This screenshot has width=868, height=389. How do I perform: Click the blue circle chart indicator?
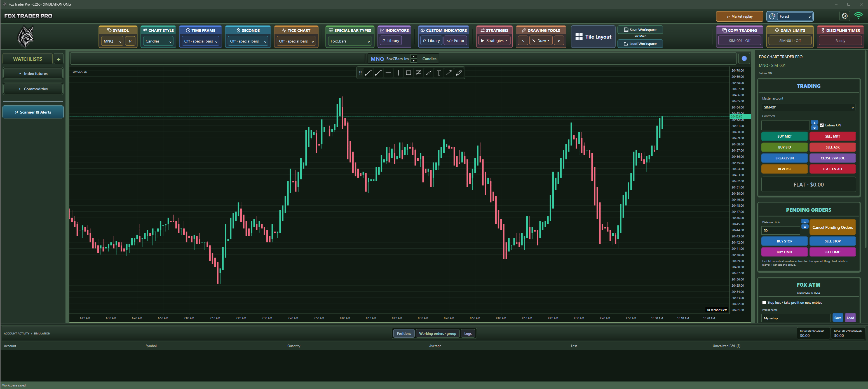click(x=744, y=59)
